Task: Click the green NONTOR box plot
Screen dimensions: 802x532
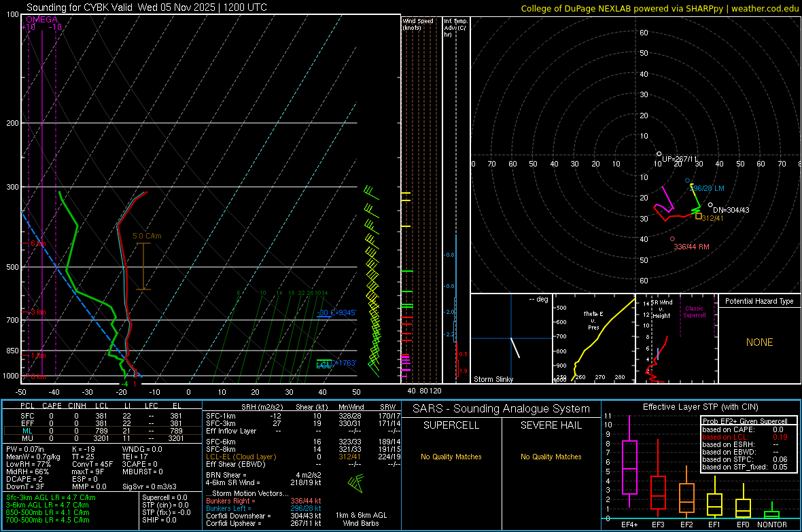Action: coord(772,512)
